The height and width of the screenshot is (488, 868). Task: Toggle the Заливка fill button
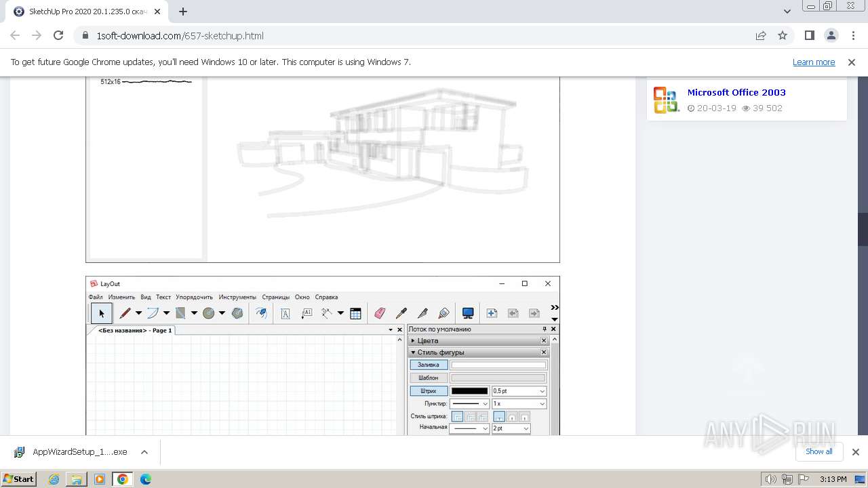pos(429,365)
